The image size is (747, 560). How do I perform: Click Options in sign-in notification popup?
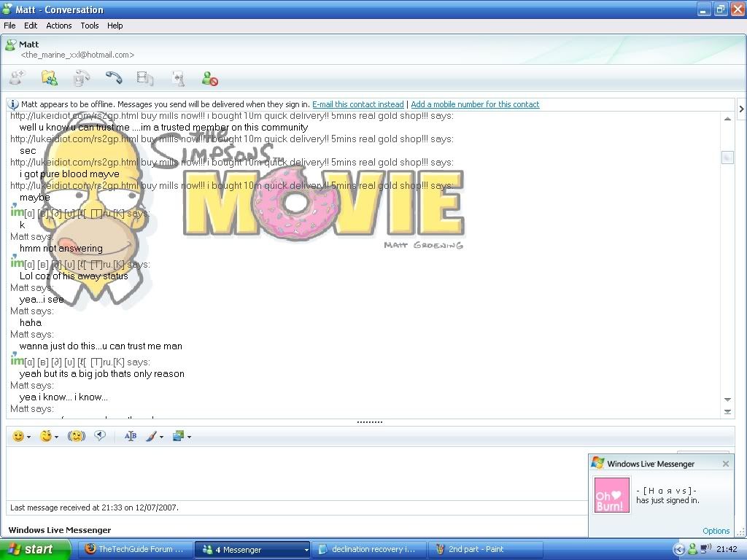[x=716, y=531]
